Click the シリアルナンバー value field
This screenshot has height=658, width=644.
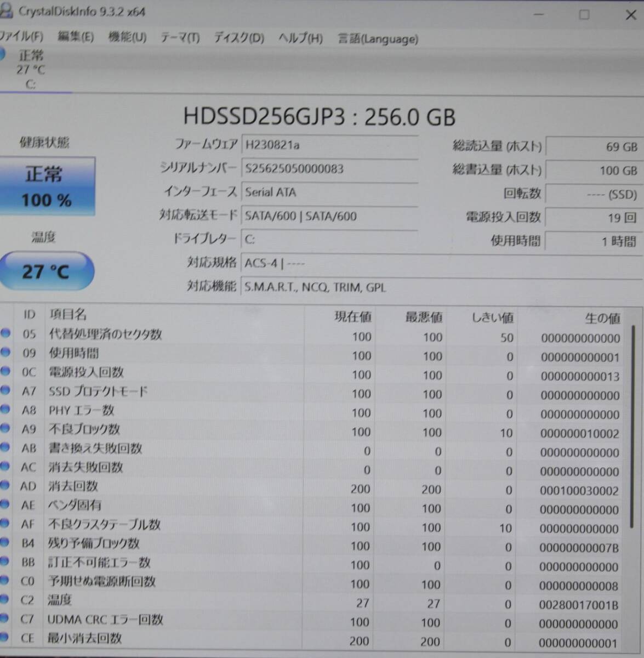pyautogui.click(x=329, y=168)
